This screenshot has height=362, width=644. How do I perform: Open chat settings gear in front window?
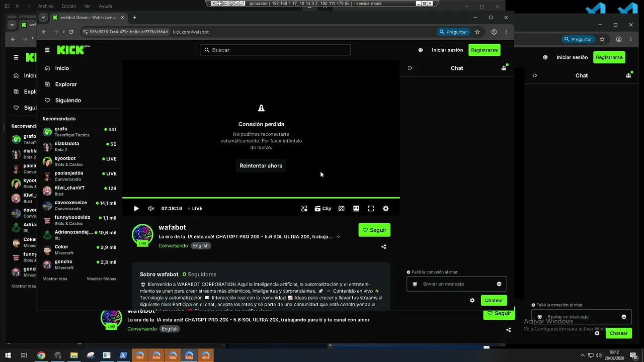(x=472, y=301)
